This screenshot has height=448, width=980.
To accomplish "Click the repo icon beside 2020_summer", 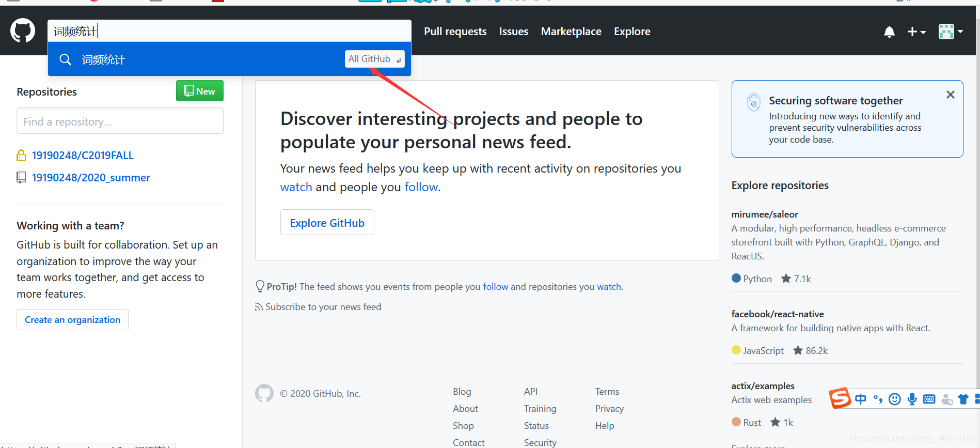I will (21, 178).
